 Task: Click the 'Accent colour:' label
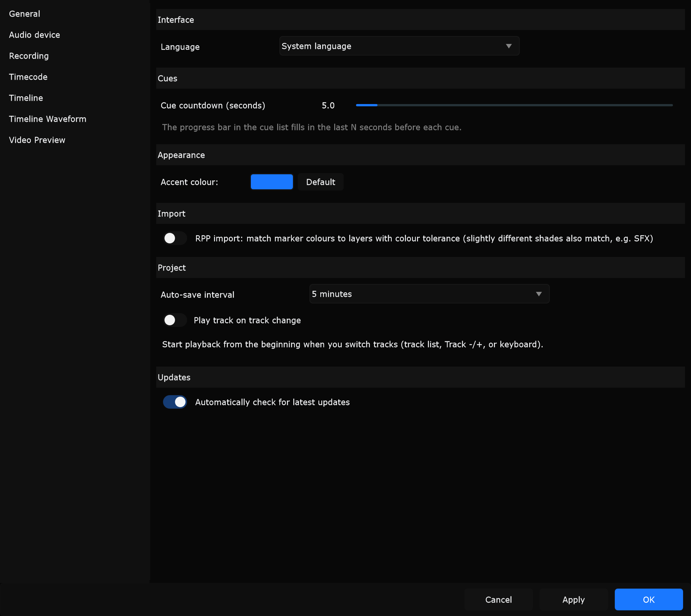189,182
